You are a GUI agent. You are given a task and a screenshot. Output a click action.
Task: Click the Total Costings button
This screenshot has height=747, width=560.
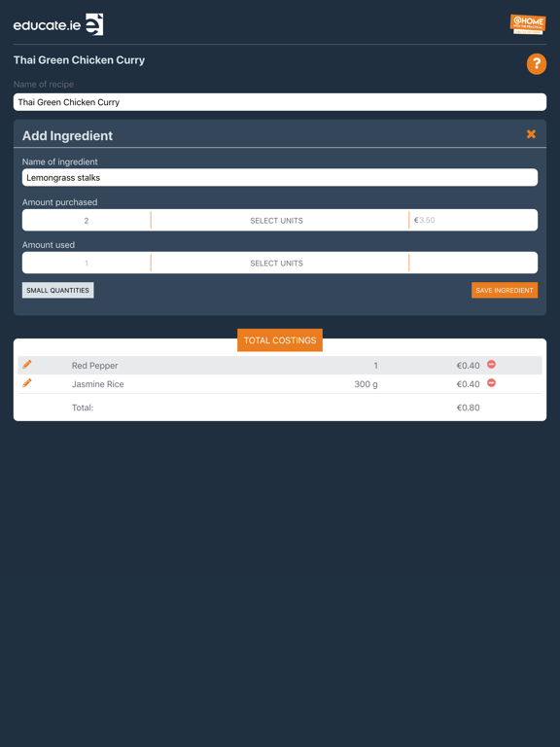(280, 340)
